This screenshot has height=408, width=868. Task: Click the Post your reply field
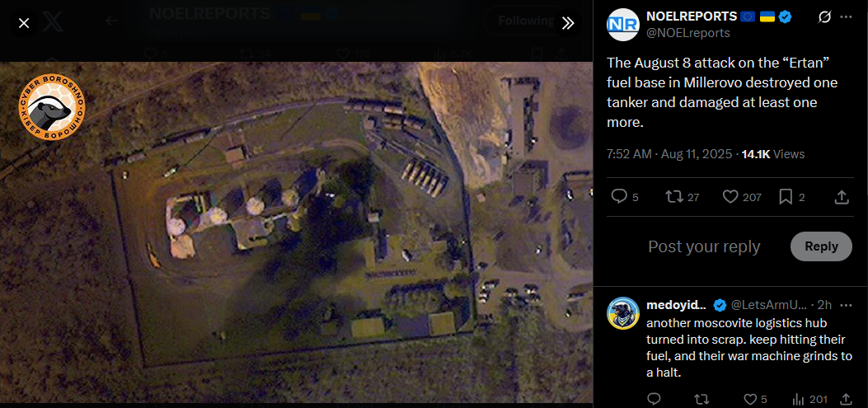click(x=704, y=246)
